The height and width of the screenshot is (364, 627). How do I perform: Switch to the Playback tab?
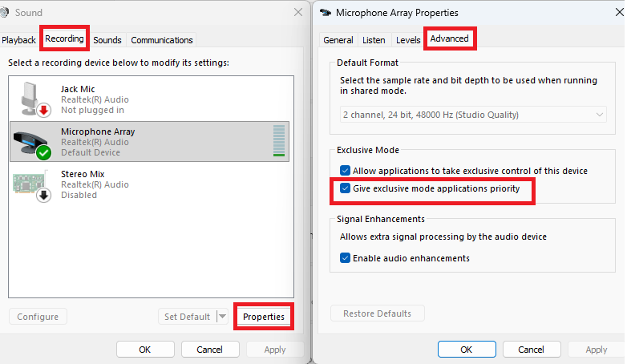18,40
